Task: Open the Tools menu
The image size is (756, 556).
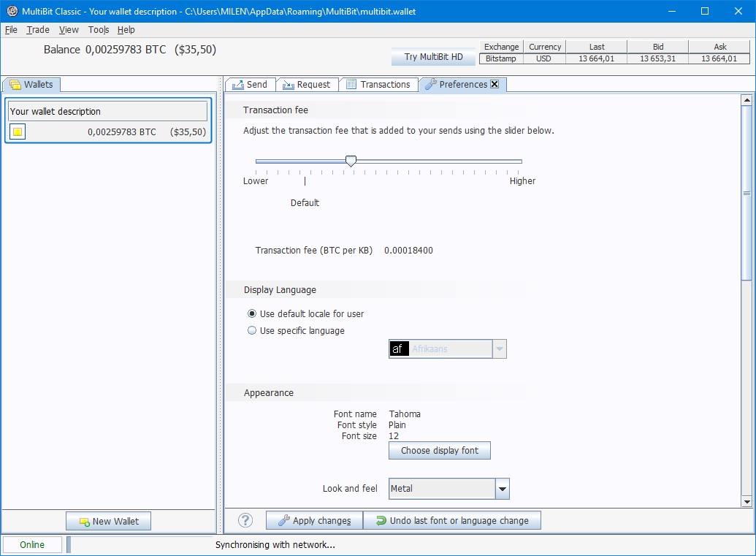Action: tap(99, 30)
